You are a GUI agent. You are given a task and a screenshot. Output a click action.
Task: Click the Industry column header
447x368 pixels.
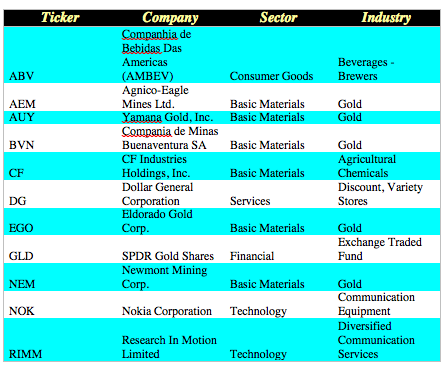(x=386, y=18)
